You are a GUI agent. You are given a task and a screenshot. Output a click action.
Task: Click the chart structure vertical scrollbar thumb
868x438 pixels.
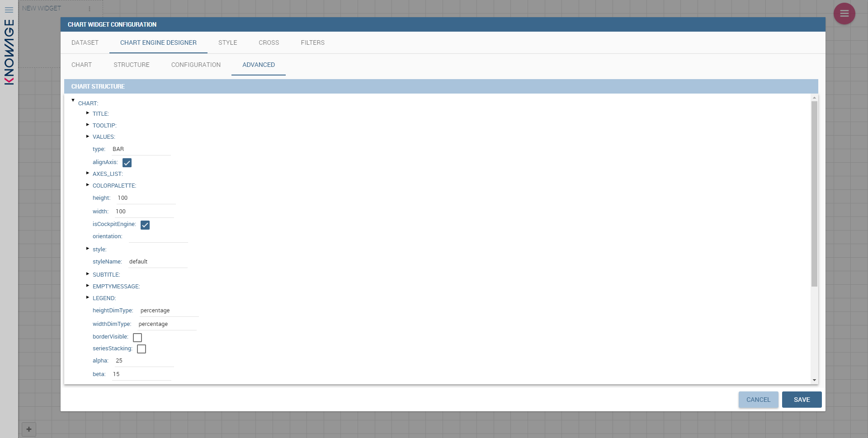point(814,194)
